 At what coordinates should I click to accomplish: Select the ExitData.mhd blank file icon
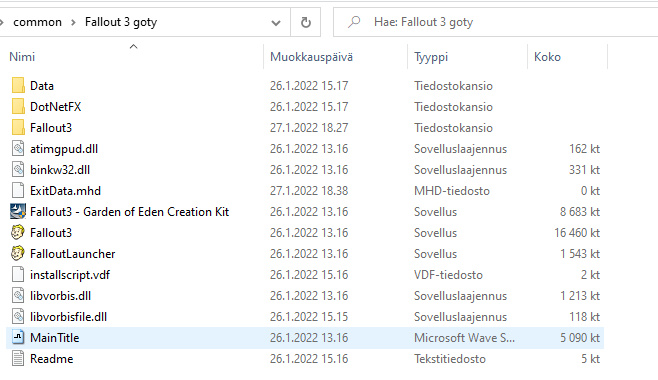[18, 190]
